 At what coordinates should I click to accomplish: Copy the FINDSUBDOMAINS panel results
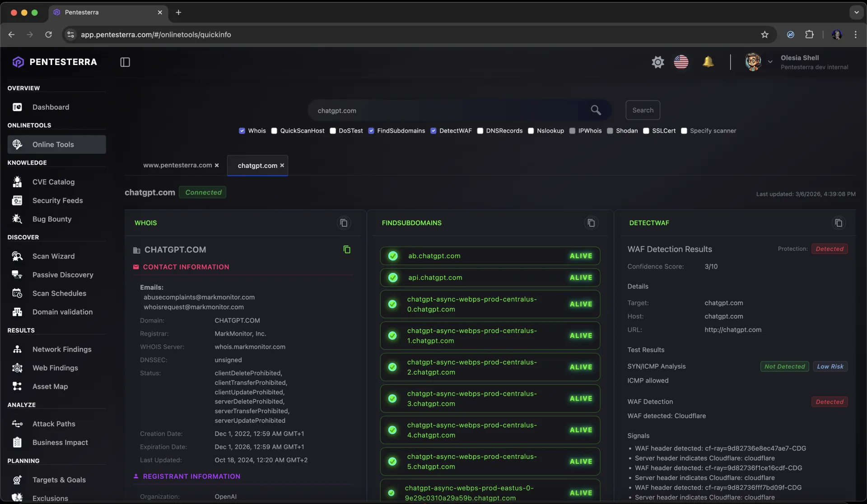tap(591, 223)
